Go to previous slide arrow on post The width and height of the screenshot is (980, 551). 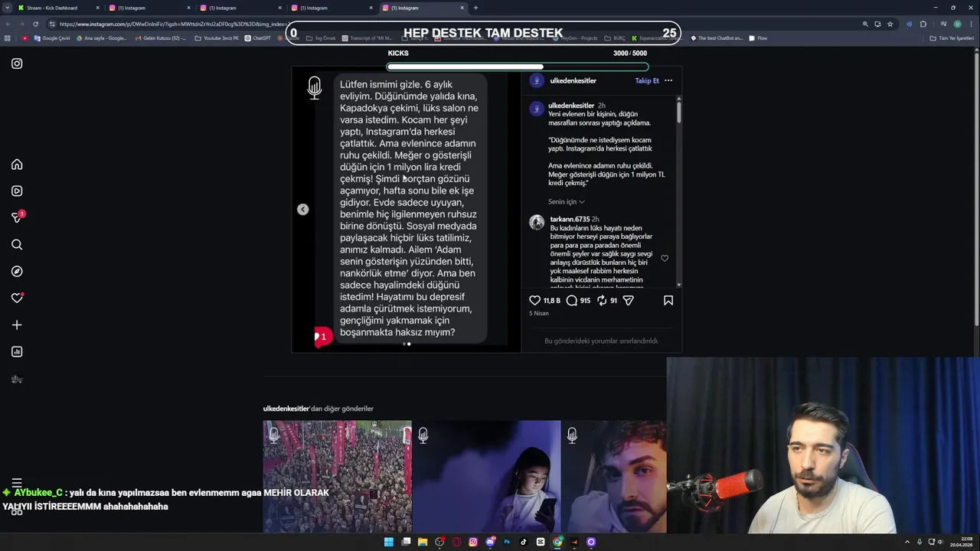pyautogui.click(x=303, y=210)
